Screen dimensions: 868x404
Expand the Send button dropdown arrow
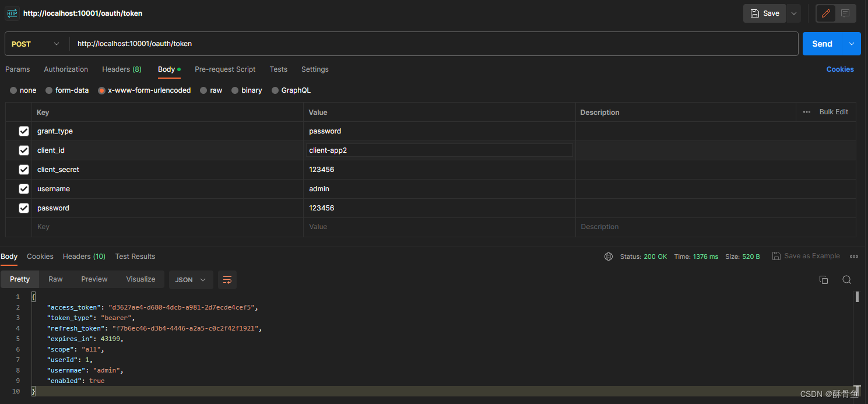(x=852, y=44)
